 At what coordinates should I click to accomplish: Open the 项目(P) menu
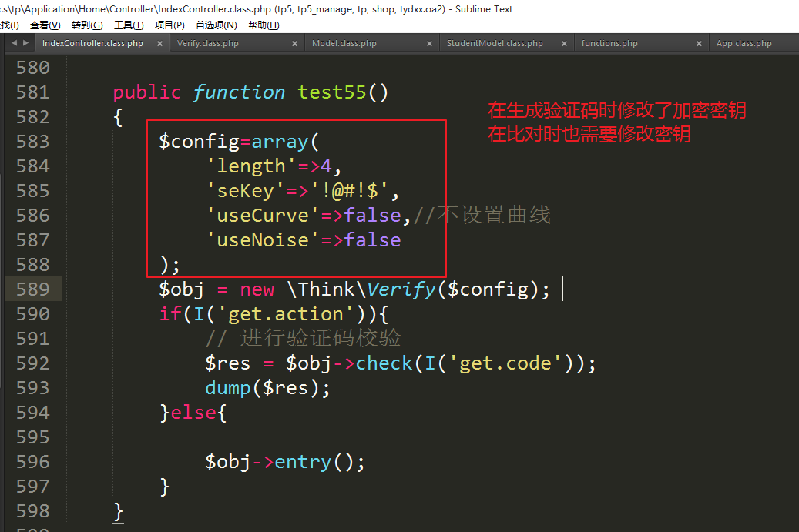click(x=170, y=25)
